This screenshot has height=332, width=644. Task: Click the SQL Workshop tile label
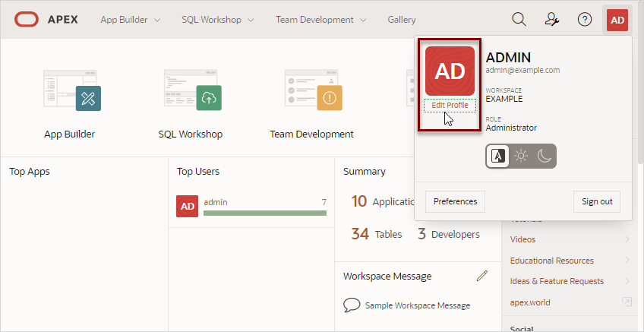click(x=190, y=134)
